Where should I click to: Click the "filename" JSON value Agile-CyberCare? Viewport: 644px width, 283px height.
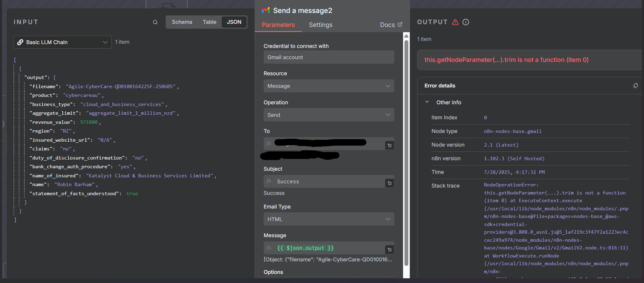point(121,86)
